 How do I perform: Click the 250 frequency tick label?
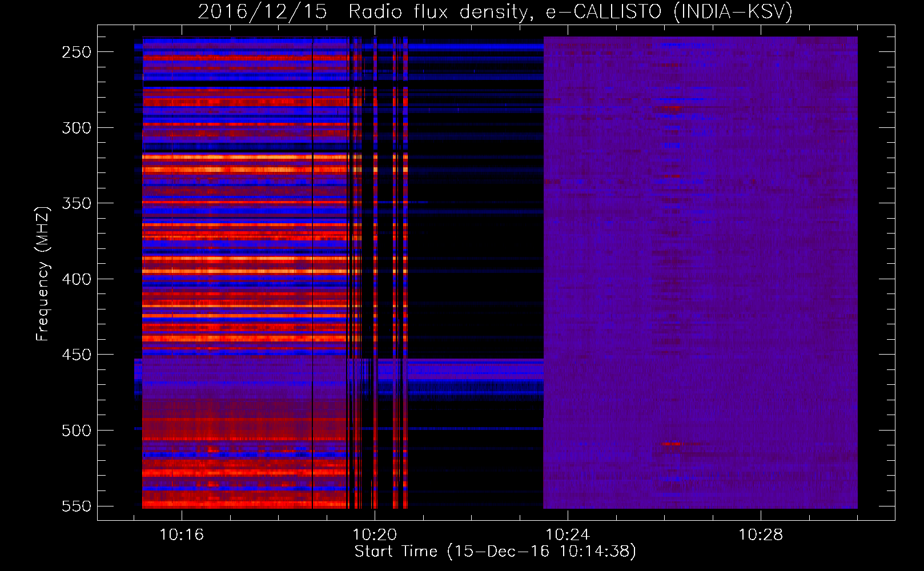click(77, 52)
